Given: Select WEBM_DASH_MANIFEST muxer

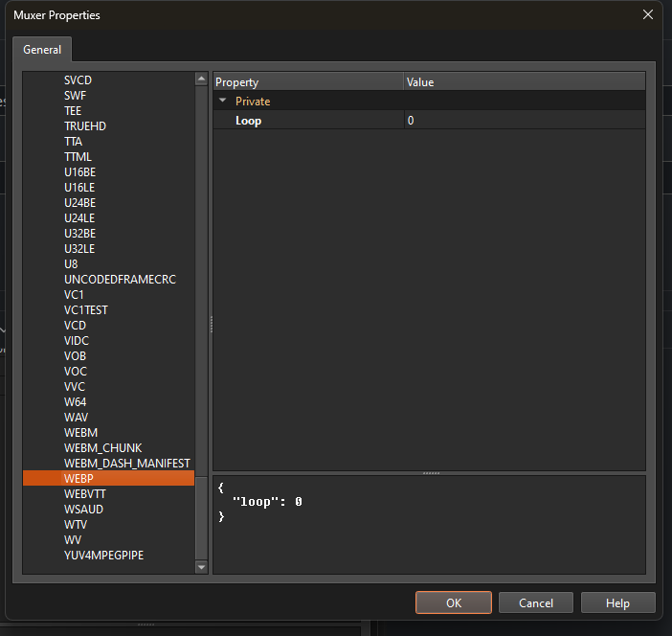Looking at the screenshot, I should pyautogui.click(x=126, y=464).
